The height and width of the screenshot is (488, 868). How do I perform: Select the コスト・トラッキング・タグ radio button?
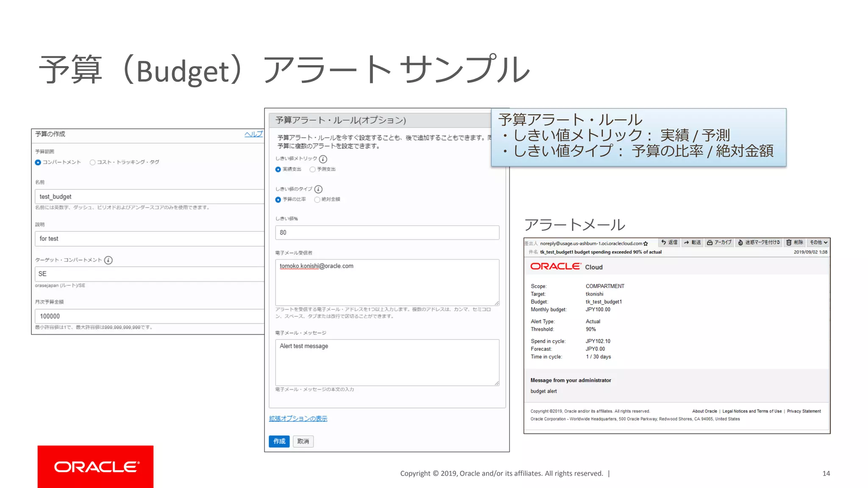pos(92,162)
